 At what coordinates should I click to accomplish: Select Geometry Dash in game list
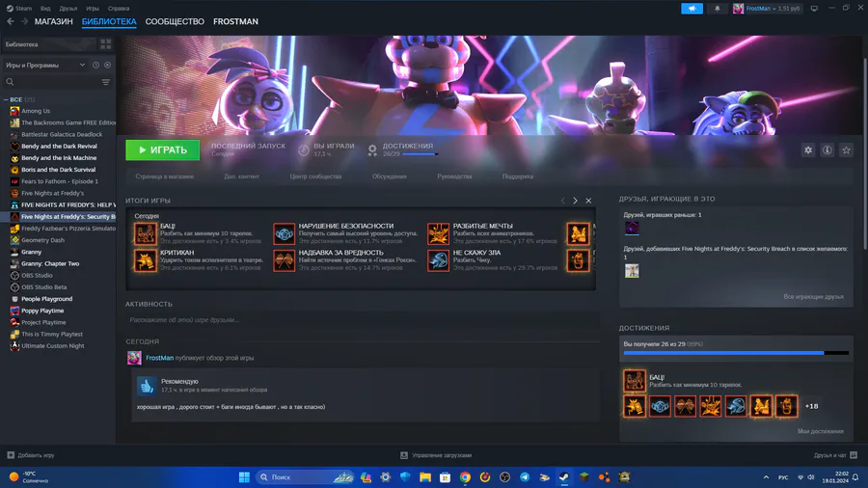pyautogui.click(x=42, y=240)
